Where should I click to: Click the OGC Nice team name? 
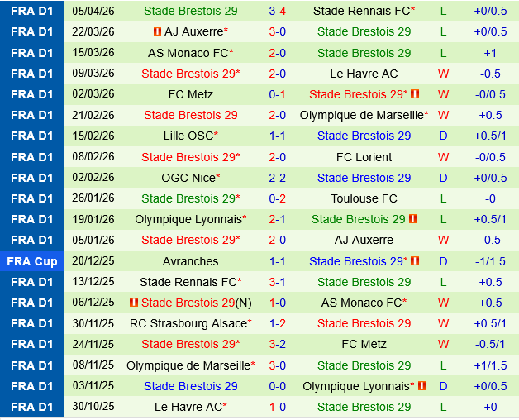pos(188,178)
